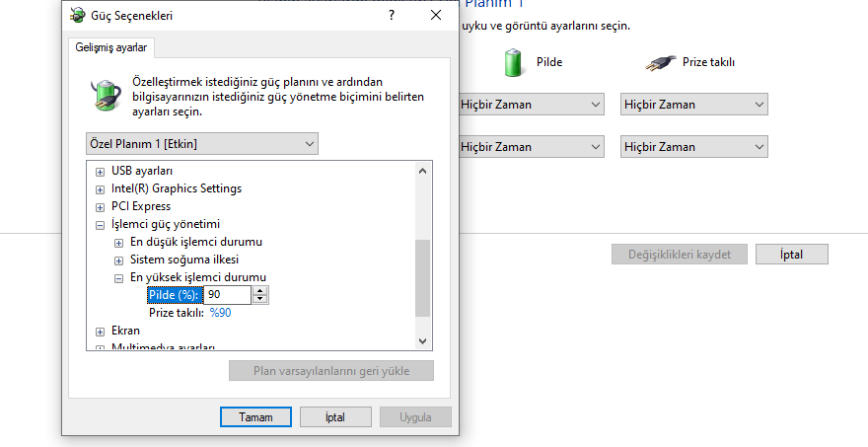Click İptal in the Güç Seçenekleri dialog

coord(335,417)
